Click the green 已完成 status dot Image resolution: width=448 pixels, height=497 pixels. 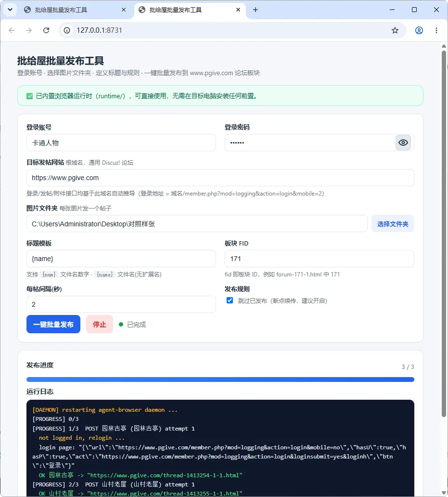[121, 324]
